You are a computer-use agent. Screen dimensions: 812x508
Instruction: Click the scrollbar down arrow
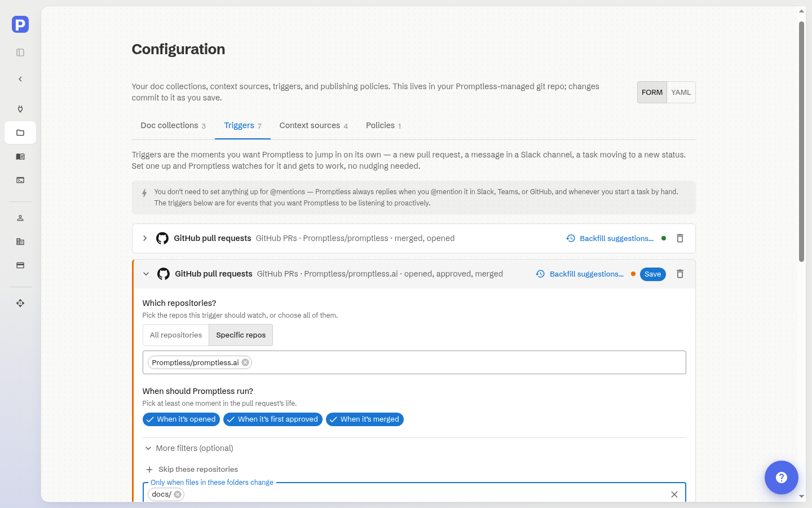click(801, 497)
